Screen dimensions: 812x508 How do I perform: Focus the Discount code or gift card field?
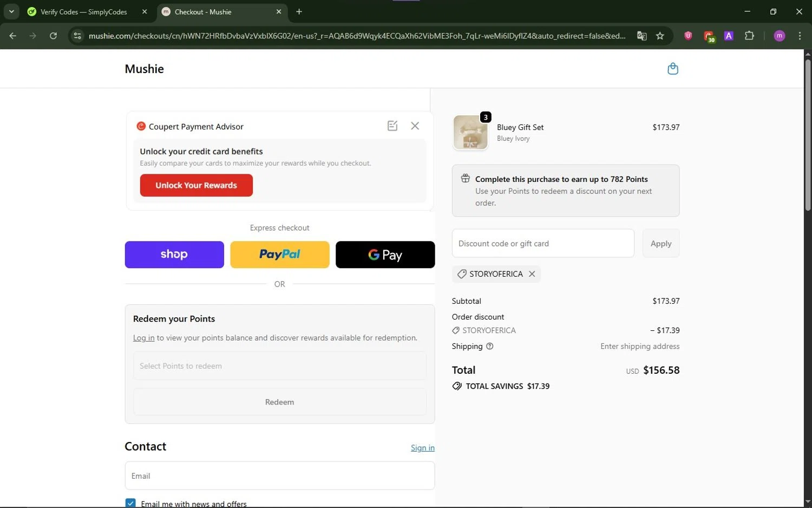[x=543, y=243]
